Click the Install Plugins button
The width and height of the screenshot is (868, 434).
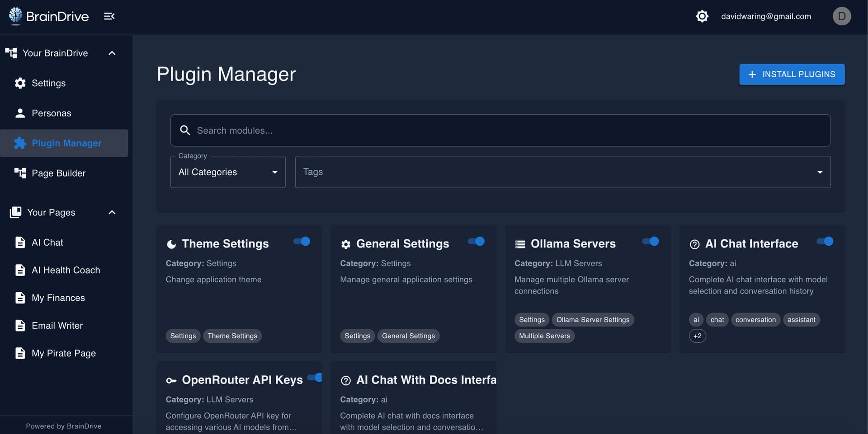pos(792,74)
